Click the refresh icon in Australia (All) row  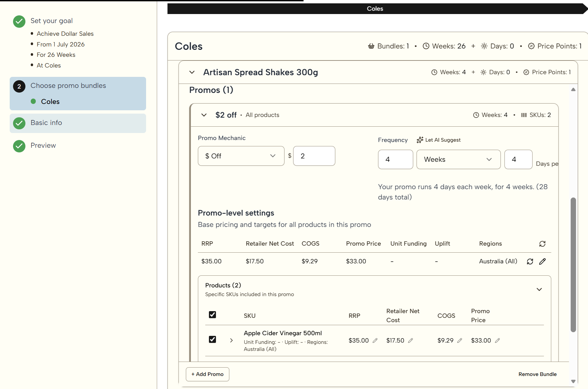click(530, 262)
